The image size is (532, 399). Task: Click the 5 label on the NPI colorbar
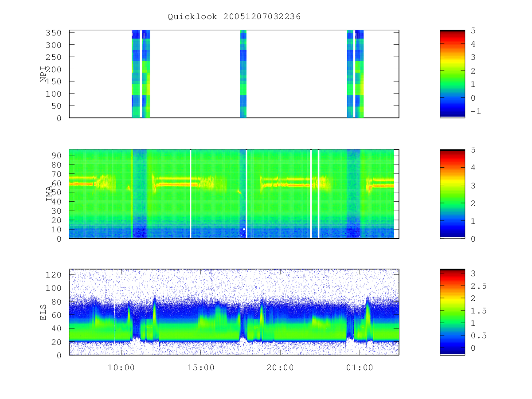tap(473, 31)
